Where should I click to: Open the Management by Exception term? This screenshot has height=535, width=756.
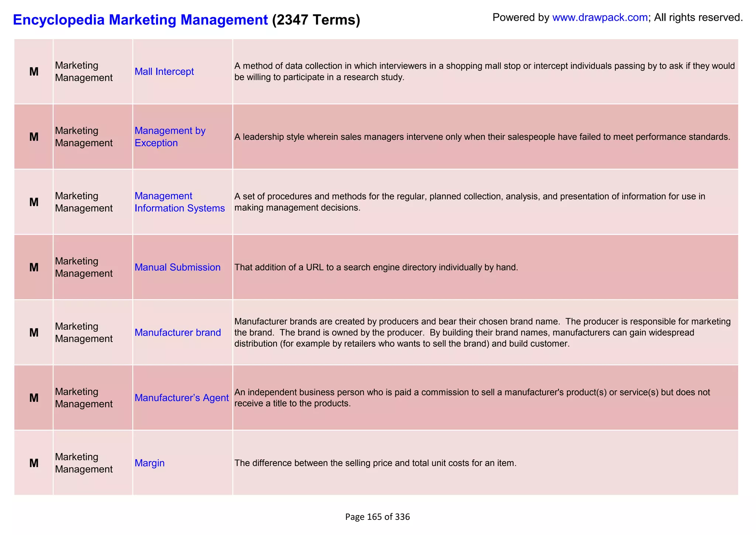170,137
